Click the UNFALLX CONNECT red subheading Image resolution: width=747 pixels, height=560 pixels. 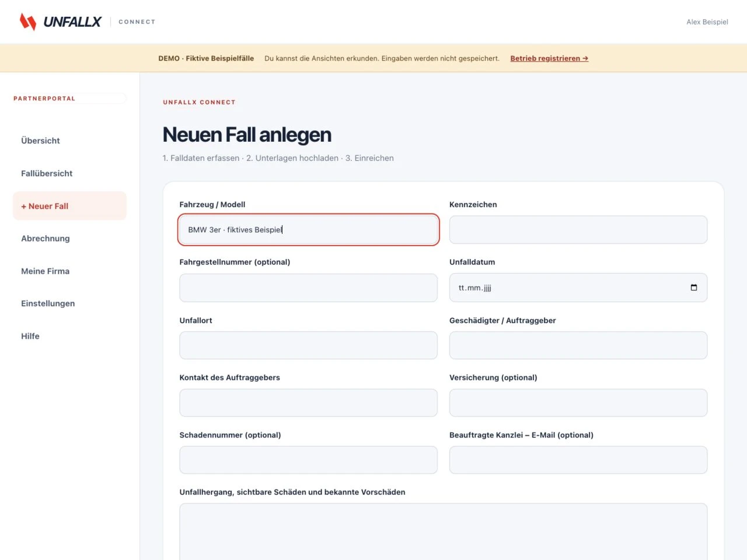pyautogui.click(x=199, y=102)
